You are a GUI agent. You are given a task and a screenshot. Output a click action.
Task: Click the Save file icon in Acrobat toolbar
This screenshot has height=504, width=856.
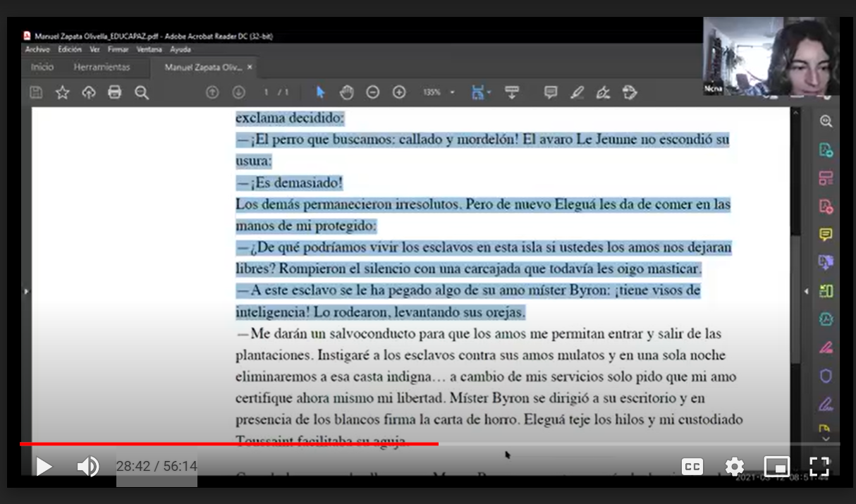click(x=35, y=92)
